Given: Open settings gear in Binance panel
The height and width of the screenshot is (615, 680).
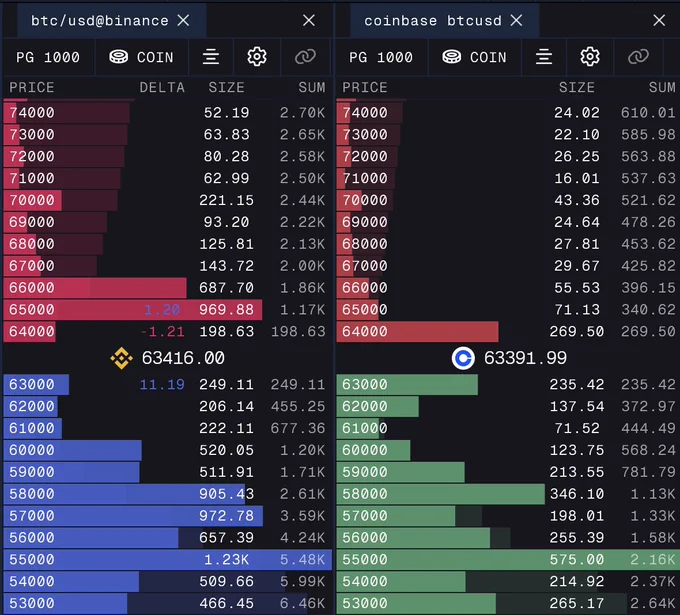Looking at the screenshot, I should coord(257,57).
